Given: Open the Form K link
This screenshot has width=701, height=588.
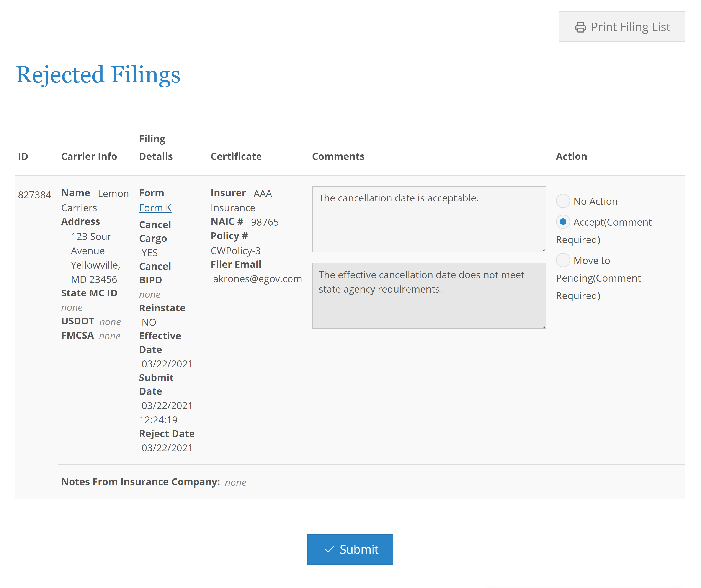Looking at the screenshot, I should [x=155, y=207].
